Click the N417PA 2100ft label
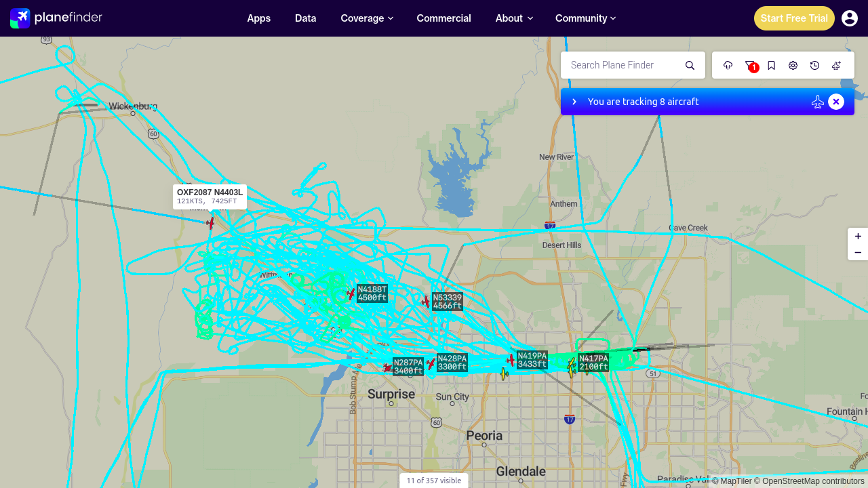868x488 pixels. (x=593, y=363)
